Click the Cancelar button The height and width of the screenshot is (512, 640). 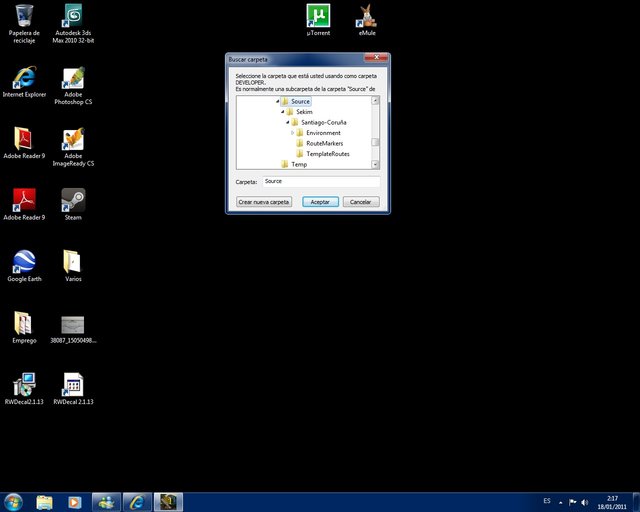[361, 202]
